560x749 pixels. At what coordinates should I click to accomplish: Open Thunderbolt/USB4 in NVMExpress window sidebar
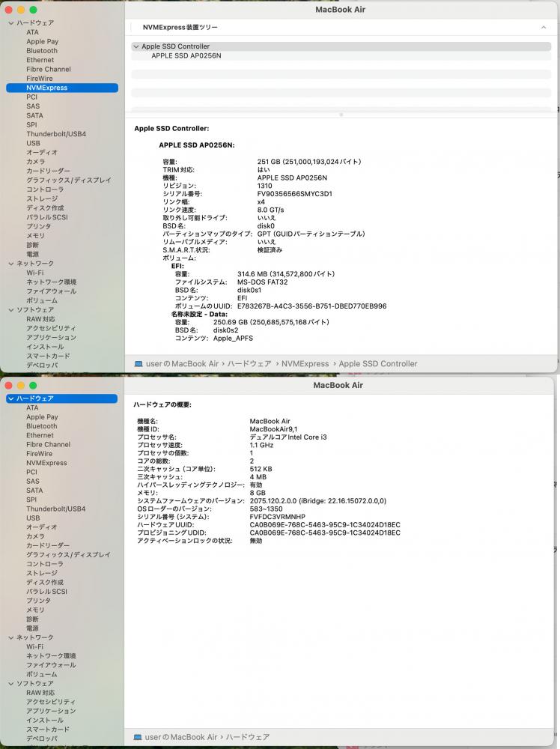point(56,134)
